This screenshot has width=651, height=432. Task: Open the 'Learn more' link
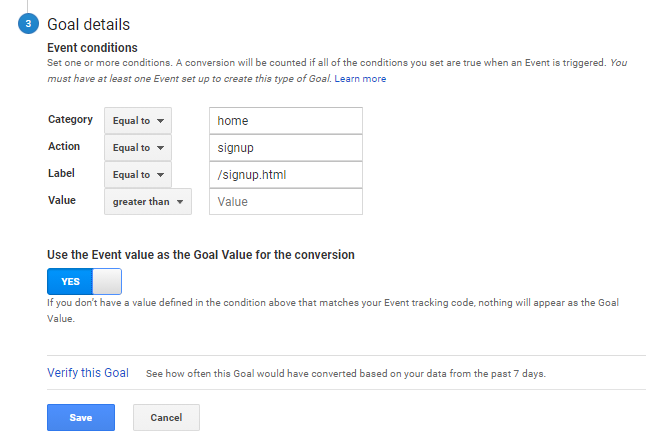pos(360,78)
